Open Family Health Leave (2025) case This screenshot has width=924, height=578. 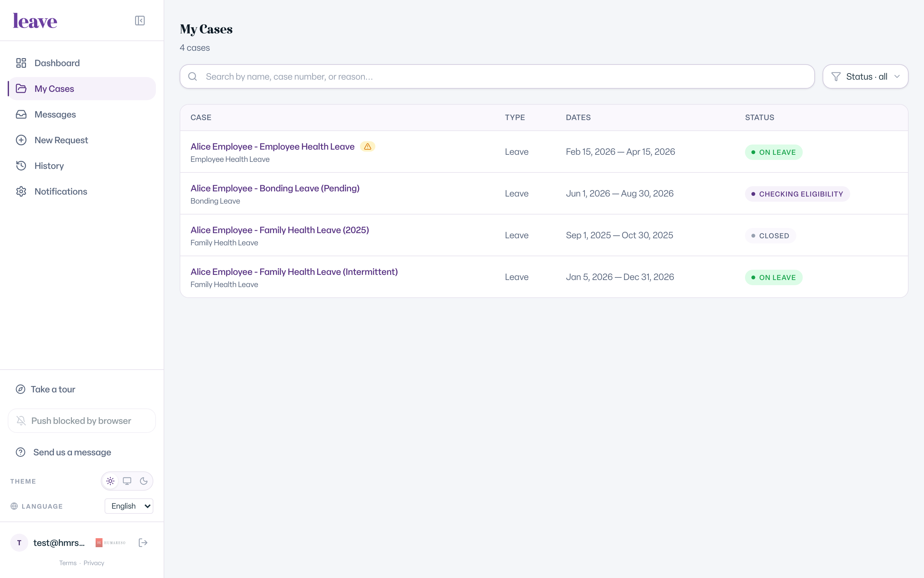click(x=279, y=230)
